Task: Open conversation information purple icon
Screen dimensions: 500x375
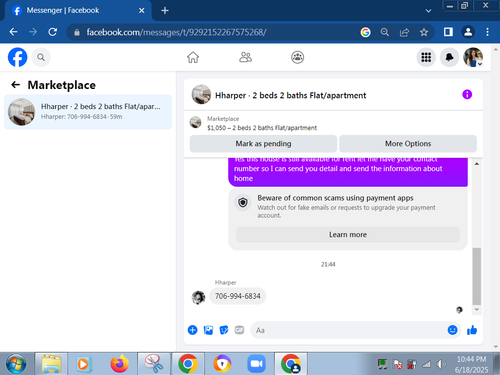Action: click(x=467, y=95)
